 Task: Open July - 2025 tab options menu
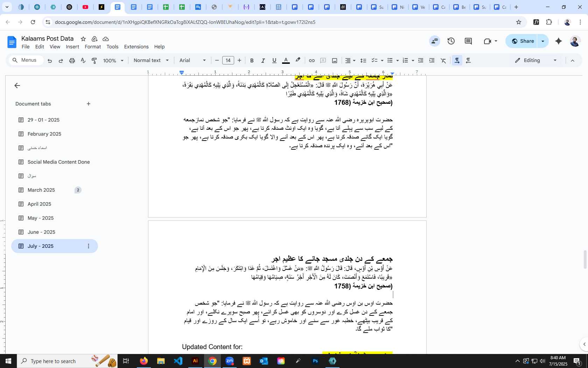[x=89, y=246]
